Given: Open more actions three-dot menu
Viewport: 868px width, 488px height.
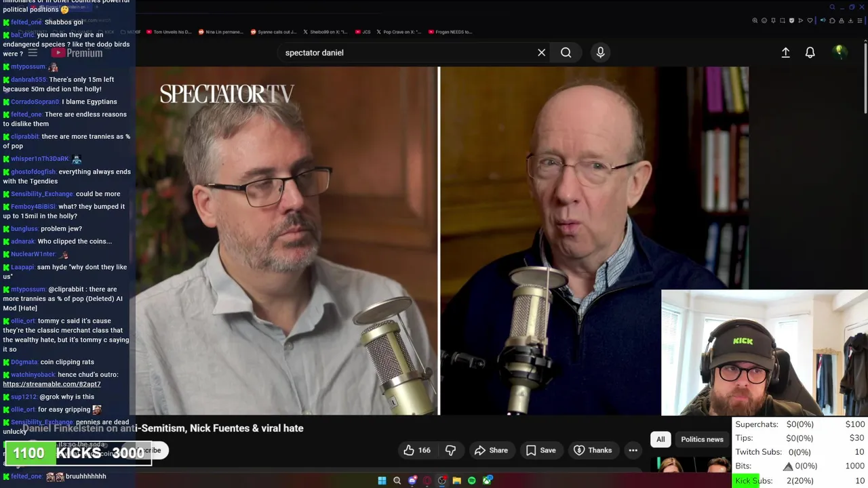Looking at the screenshot, I should [633, 450].
